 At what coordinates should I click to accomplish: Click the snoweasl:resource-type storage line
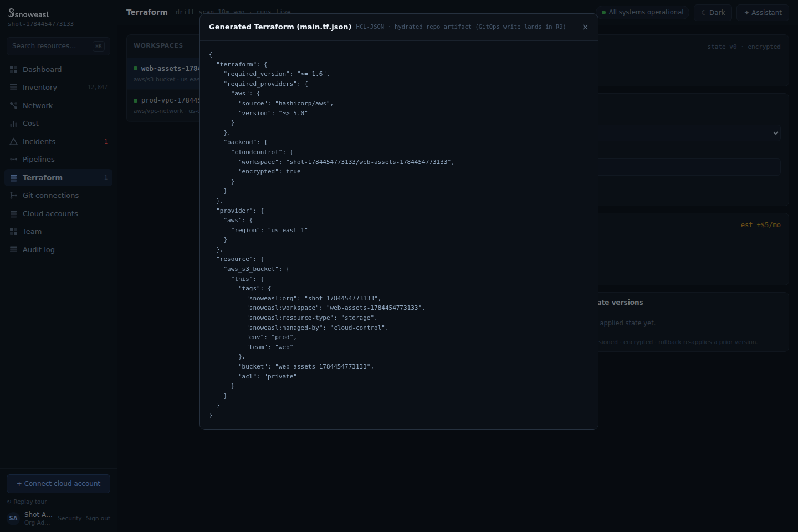tap(311, 318)
